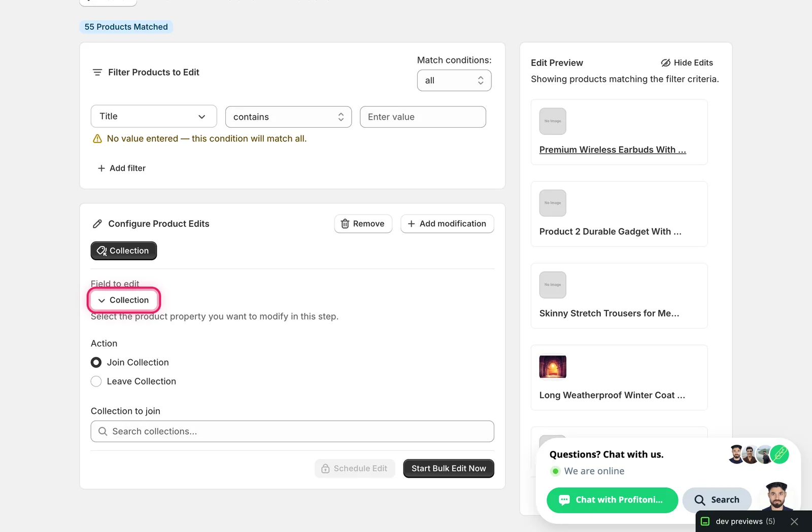Click the Add filter button

(122, 168)
